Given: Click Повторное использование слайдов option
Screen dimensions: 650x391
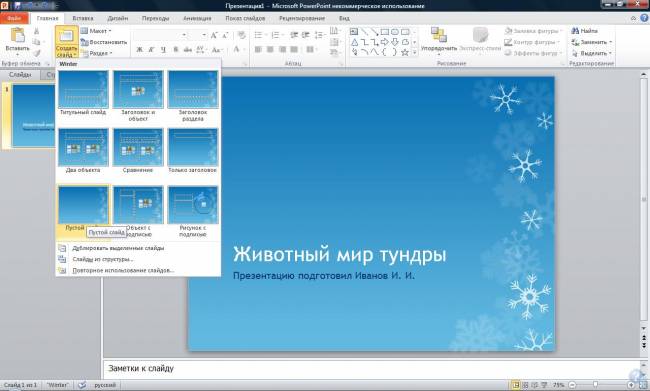Looking at the screenshot, I should [123, 270].
